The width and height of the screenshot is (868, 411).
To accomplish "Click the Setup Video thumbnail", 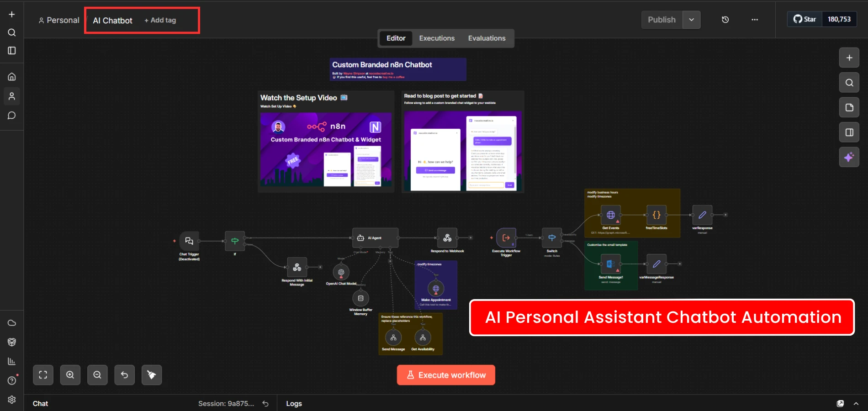I will [x=326, y=149].
